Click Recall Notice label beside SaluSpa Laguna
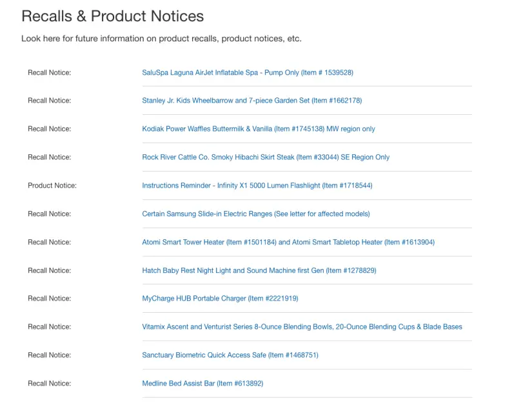Viewport: 532px width, 405px height. pyautogui.click(x=49, y=73)
